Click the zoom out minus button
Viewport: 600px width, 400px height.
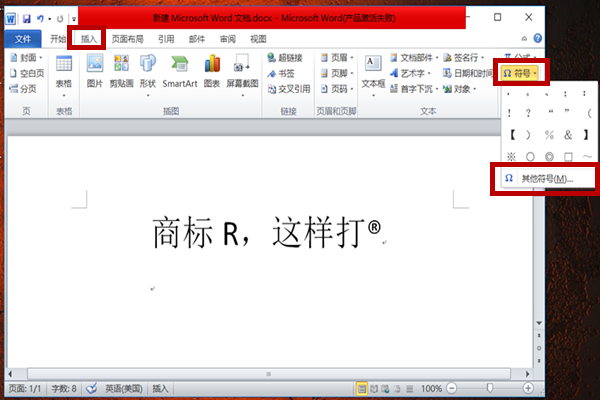pos(452,389)
